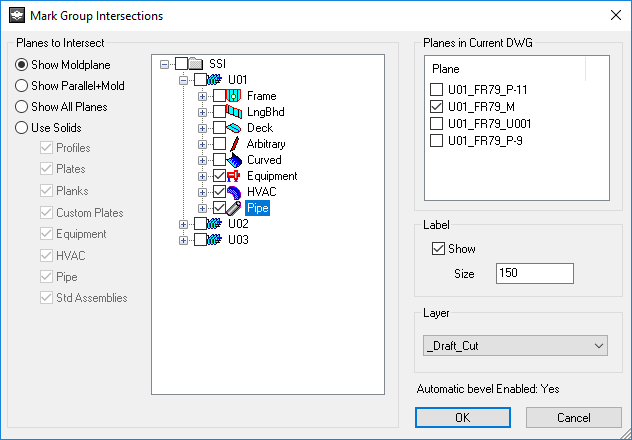Viewport: 632px width, 440px height.
Task: Click the Curved plate group icon
Action: point(234,160)
